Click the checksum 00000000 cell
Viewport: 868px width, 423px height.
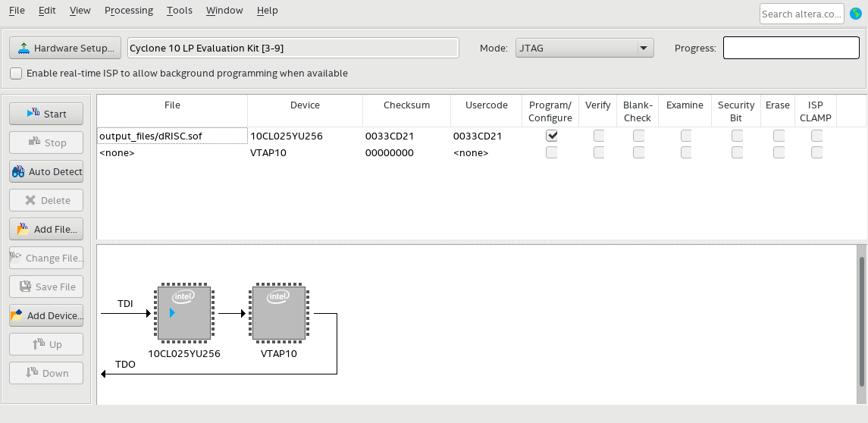click(406, 152)
